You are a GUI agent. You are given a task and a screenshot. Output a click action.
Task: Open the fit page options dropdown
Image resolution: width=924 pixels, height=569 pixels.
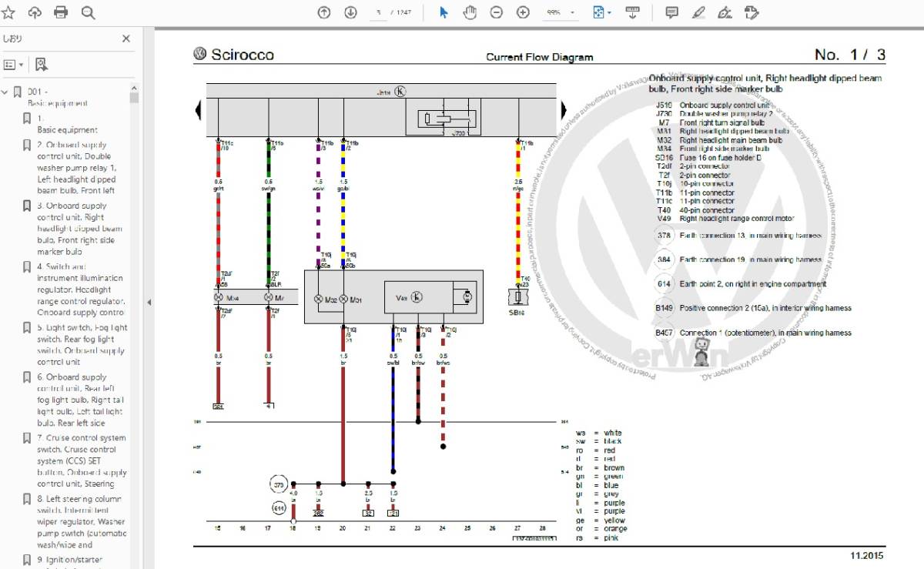point(602,12)
